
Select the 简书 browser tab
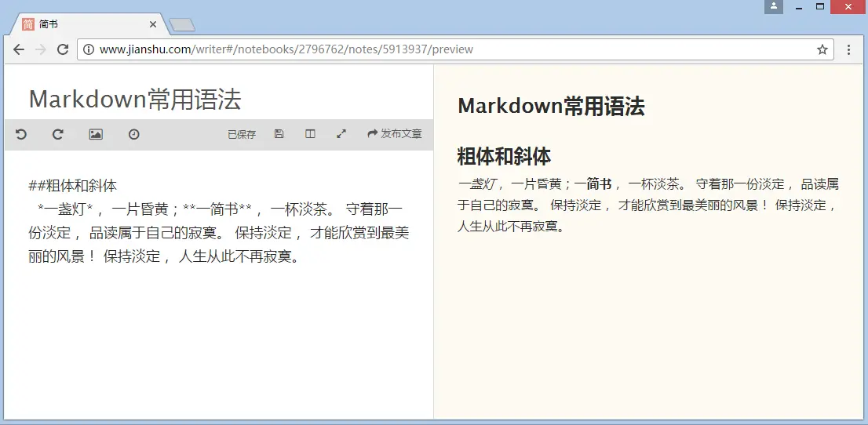tap(91, 24)
